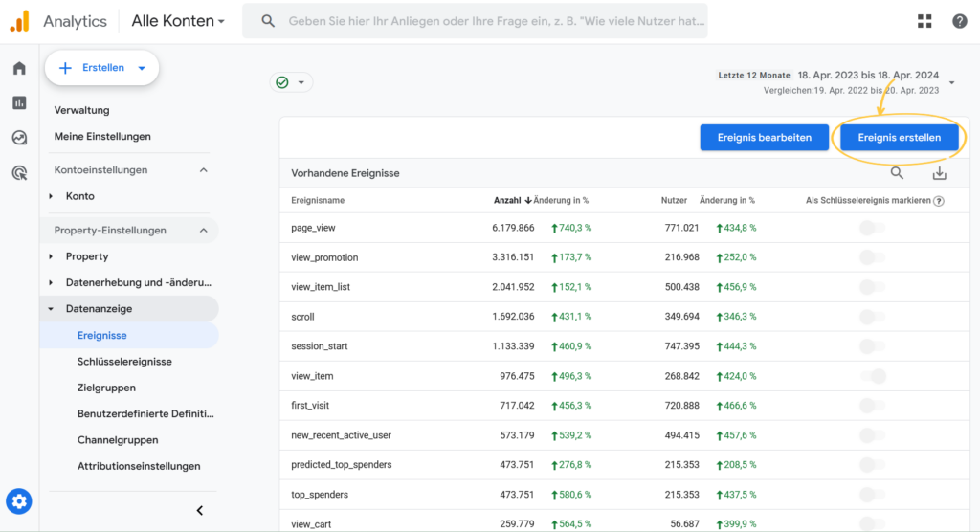Search within existing events table
This screenshot has width=980, height=532.
click(897, 173)
